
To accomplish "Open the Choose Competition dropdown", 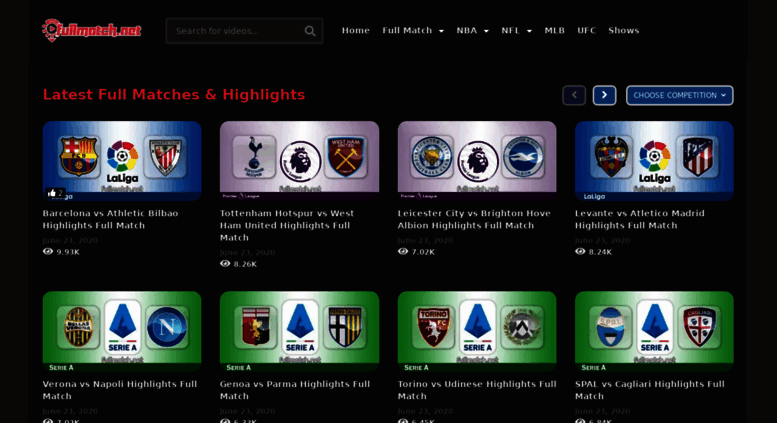I will [x=679, y=95].
